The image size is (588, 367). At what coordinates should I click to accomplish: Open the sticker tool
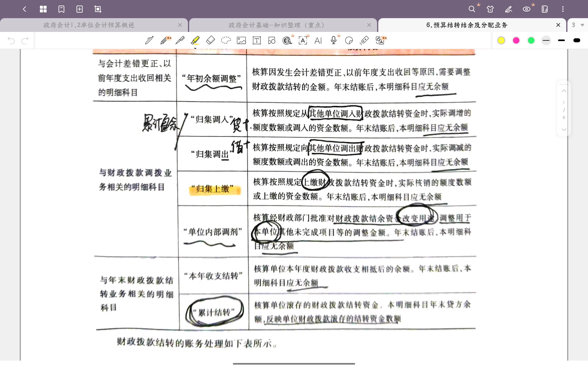[x=349, y=40]
